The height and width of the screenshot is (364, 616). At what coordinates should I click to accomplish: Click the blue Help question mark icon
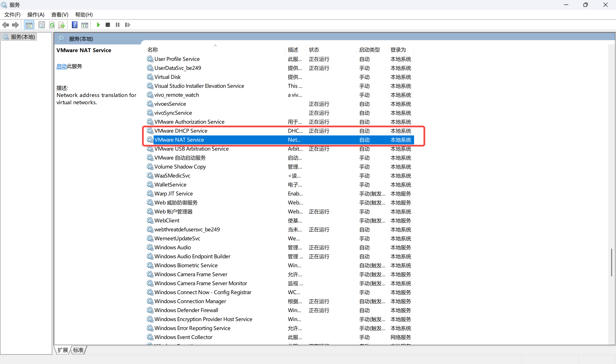click(x=74, y=25)
